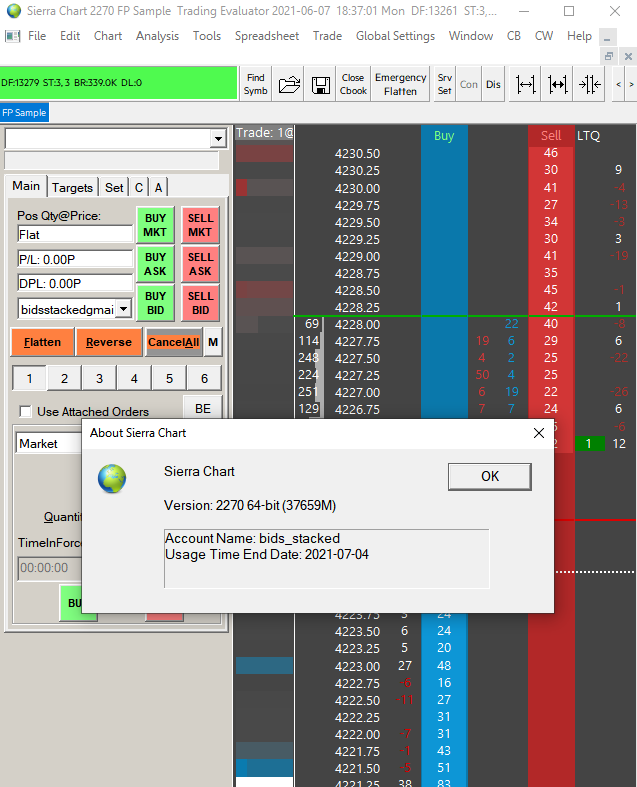
Task: Switch to the Set tab
Action: pyautogui.click(x=114, y=188)
